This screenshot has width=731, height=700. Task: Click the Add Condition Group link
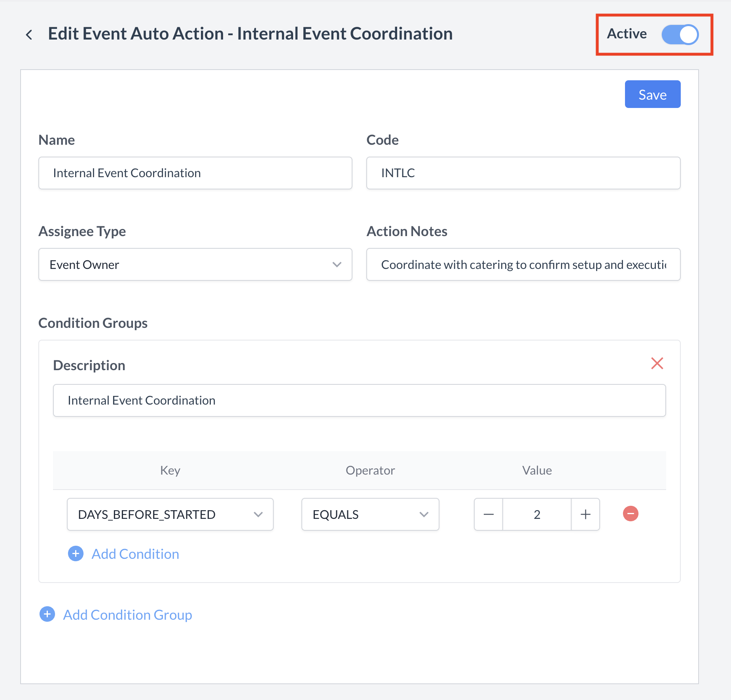[x=127, y=614]
